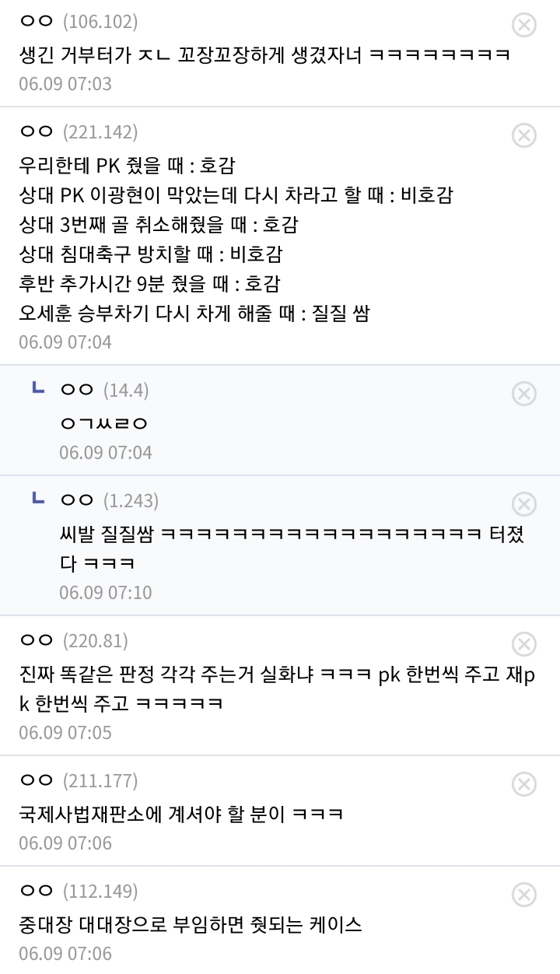The width and height of the screenshot is (560, 974).
Task: Remove the reply by user 14.4
Action: click(x=524, y=394)
